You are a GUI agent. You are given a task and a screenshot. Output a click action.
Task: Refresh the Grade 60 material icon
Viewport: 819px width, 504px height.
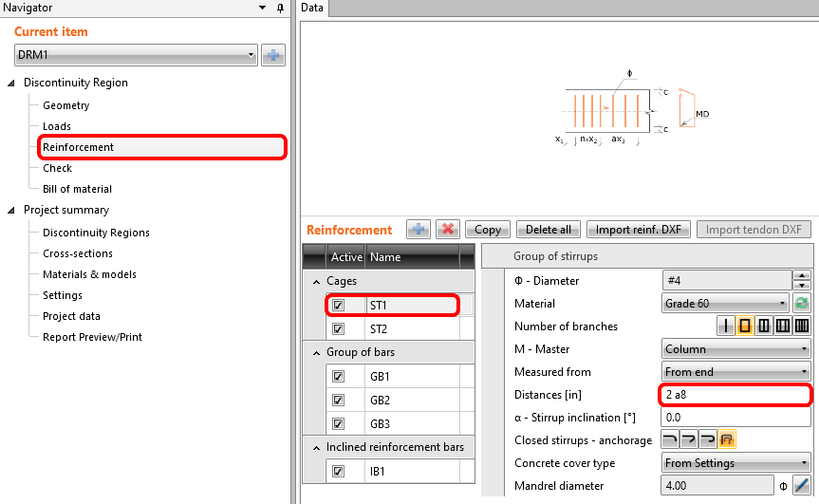pos(802,303)
